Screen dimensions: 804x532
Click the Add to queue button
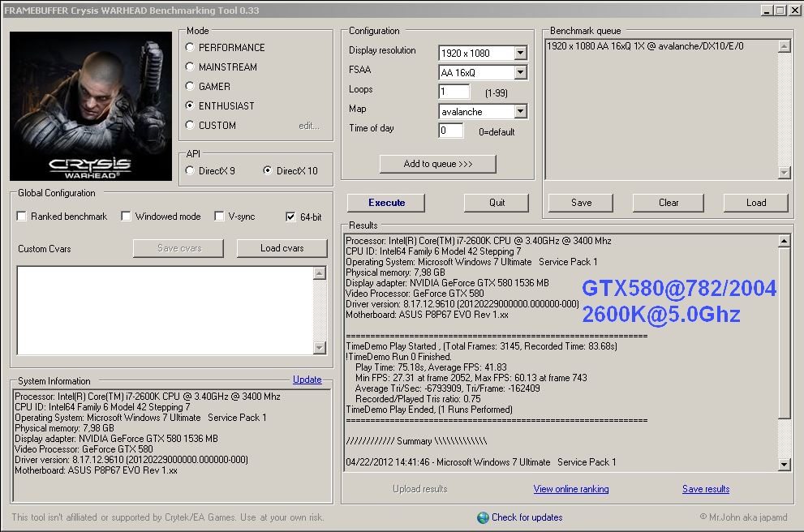(438, 164)
